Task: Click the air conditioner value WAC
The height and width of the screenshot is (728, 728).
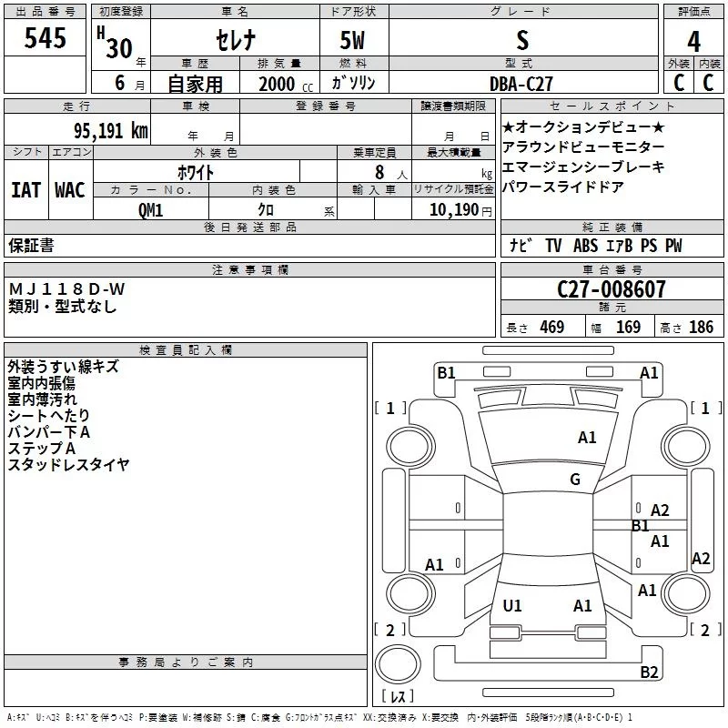Action: tap(70, 190)
